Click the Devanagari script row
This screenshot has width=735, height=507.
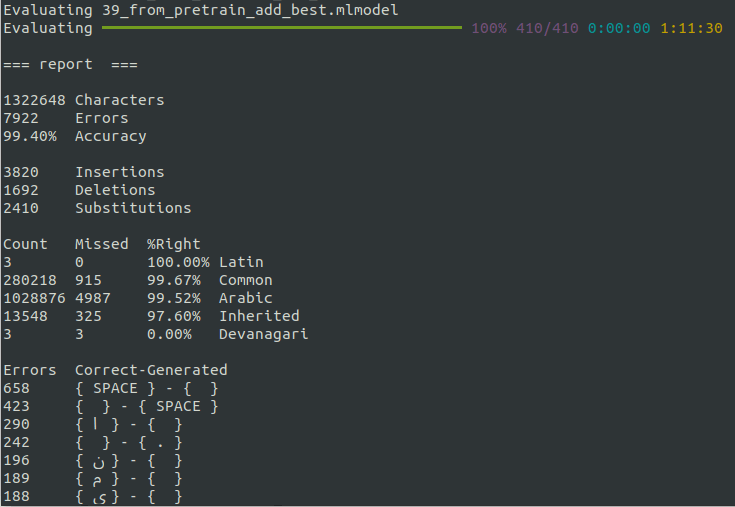click(263, 334)
